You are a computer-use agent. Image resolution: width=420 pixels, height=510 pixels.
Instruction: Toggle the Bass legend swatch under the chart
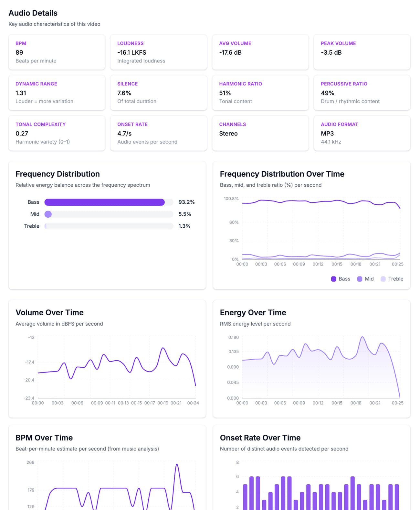click(x=333, y=279)
